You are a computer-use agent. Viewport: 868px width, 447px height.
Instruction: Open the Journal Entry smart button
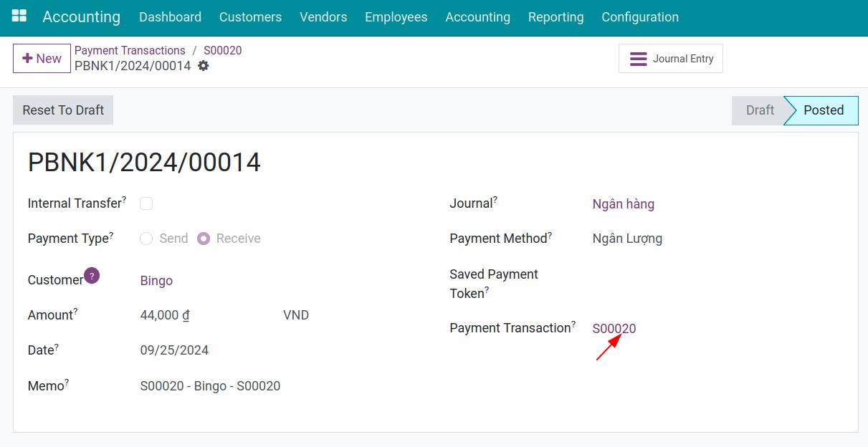point(671,59)
